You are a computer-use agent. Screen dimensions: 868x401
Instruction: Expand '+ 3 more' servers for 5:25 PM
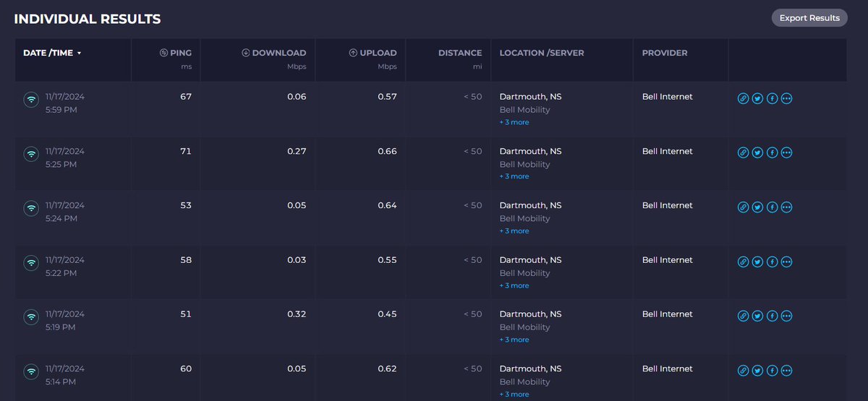(514, 176)
